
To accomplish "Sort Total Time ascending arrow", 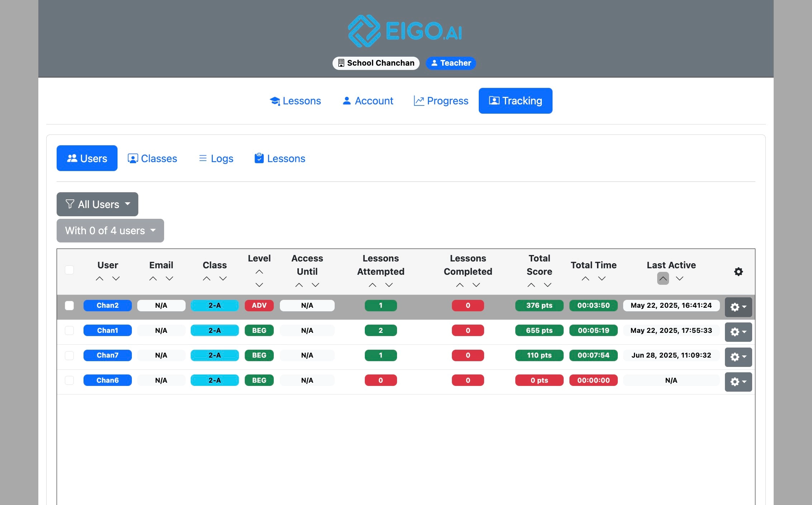I will point(586,279).
